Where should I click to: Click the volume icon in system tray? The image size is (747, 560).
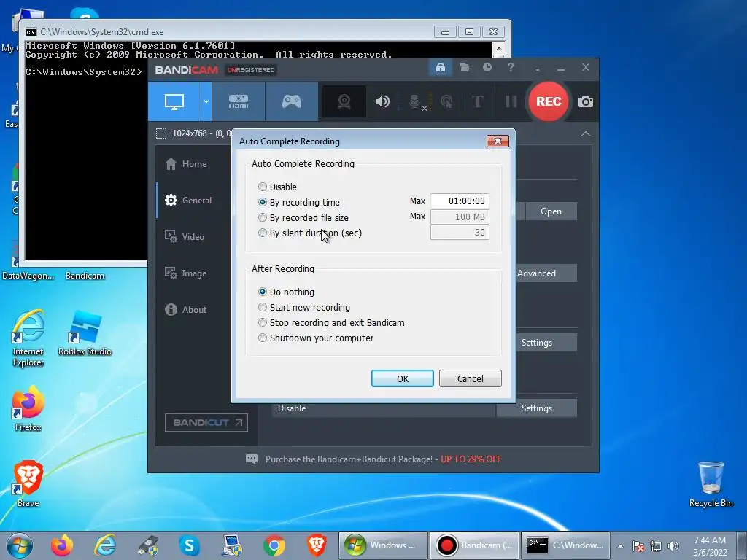pos(673,546)
